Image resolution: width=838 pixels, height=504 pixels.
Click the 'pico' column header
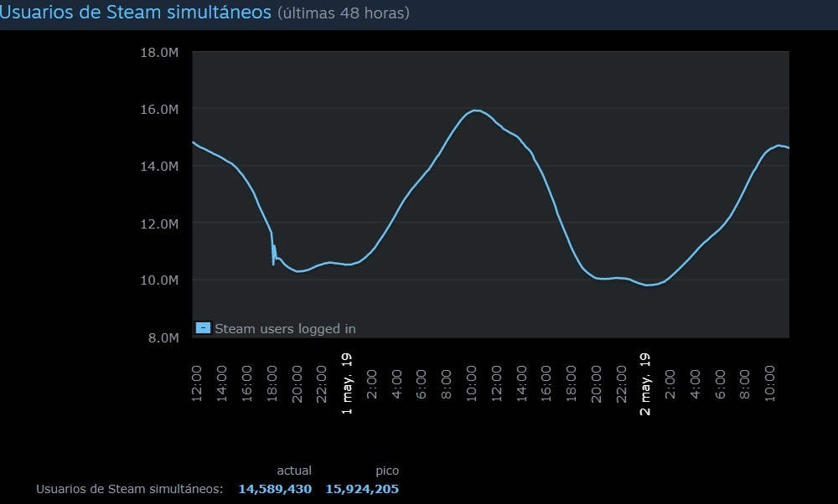click(387, 471)
